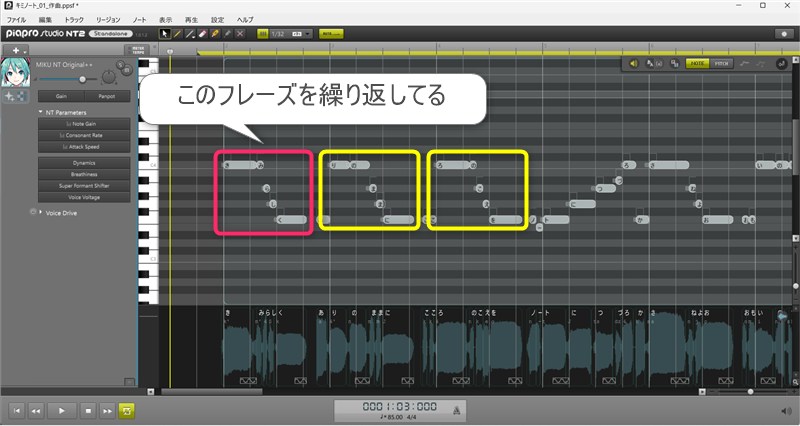Click the track pan knob
This screenshot has width=800, height=426.
coord(109,78)
